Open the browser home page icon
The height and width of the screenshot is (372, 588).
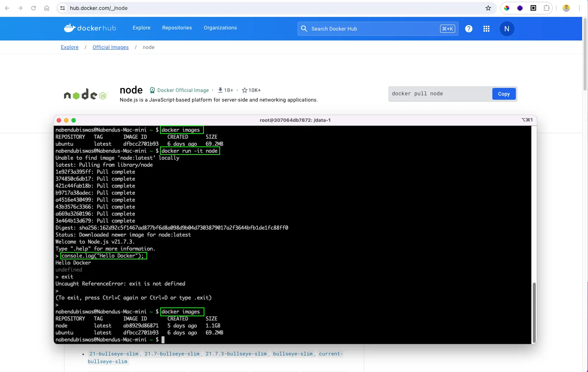(47, 8)
